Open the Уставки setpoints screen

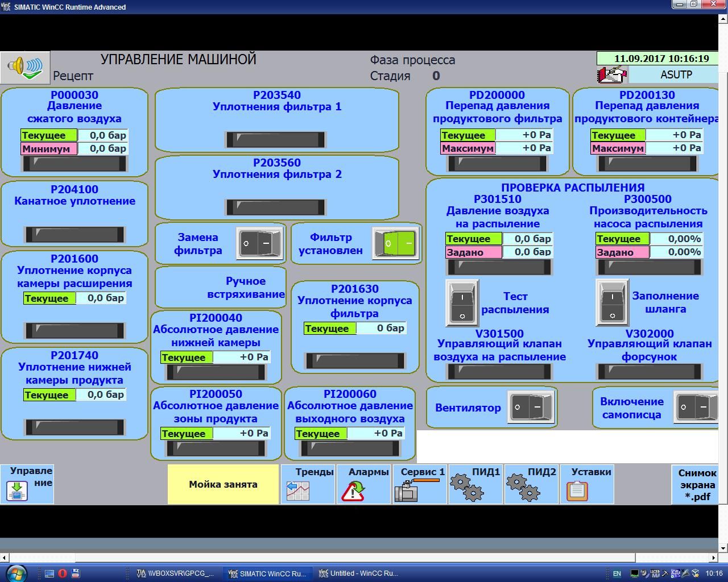tap(586, 484)
